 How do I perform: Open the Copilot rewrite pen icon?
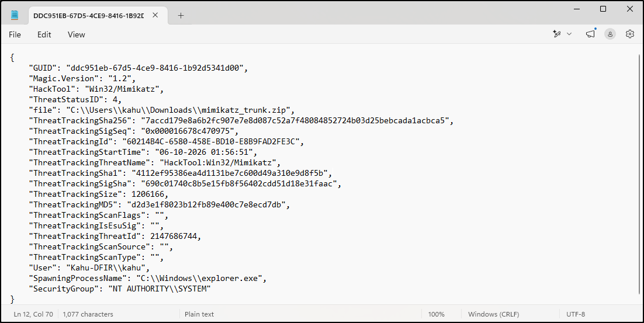click(x=557, y=34)
